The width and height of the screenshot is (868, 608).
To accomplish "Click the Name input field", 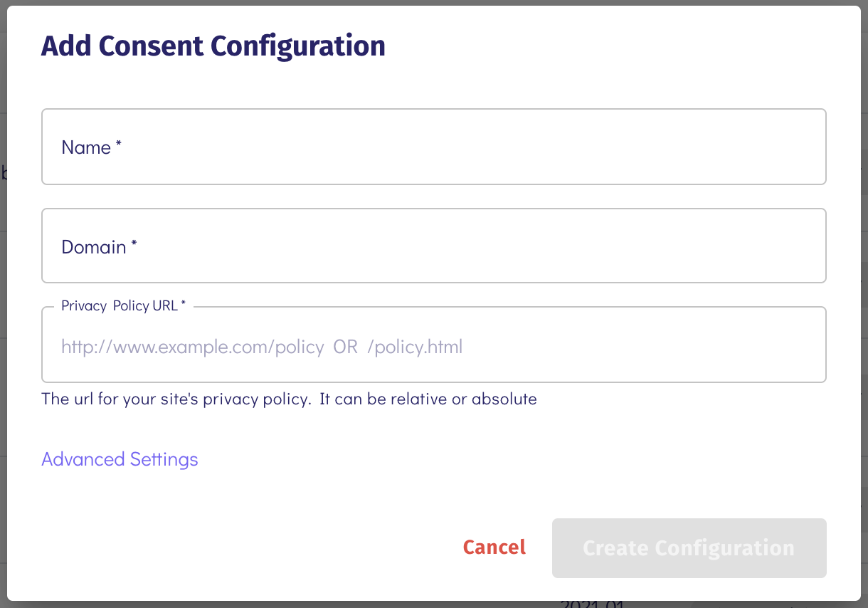I will tap(434, 147).
